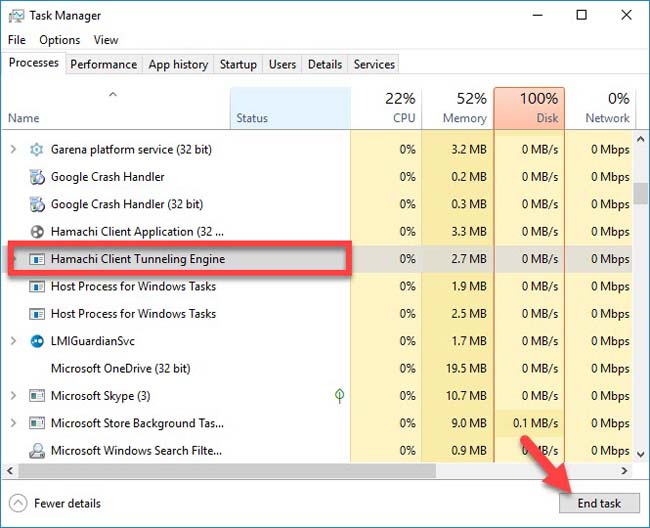The height and width of the screenshot is (528, 650).
Task: Expand the Garena platform service group
Action: pos(13,149)
